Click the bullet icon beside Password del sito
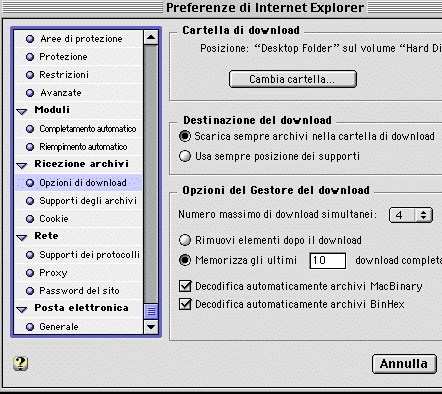Viewport: 442px width, 394px height. click(30, 291)
